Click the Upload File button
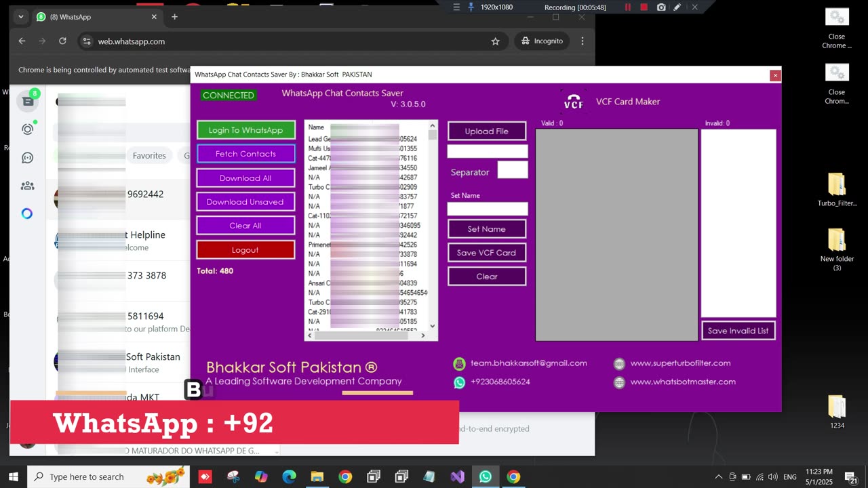 click(487, 131)
